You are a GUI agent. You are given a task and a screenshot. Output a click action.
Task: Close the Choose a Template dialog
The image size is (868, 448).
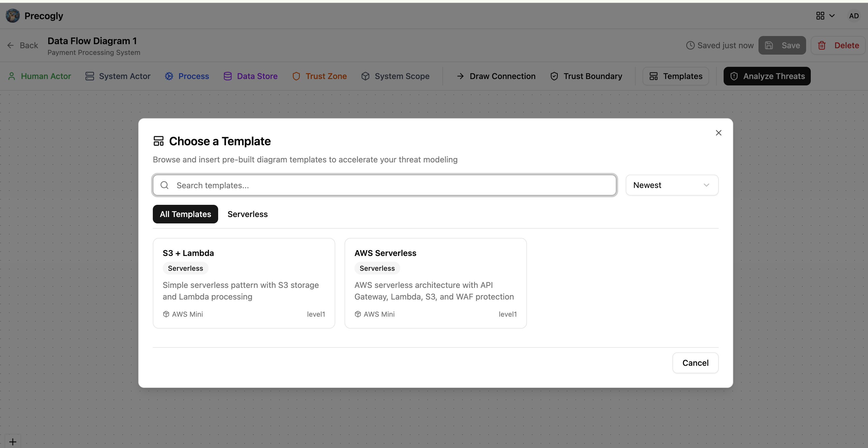click(718, 133)
